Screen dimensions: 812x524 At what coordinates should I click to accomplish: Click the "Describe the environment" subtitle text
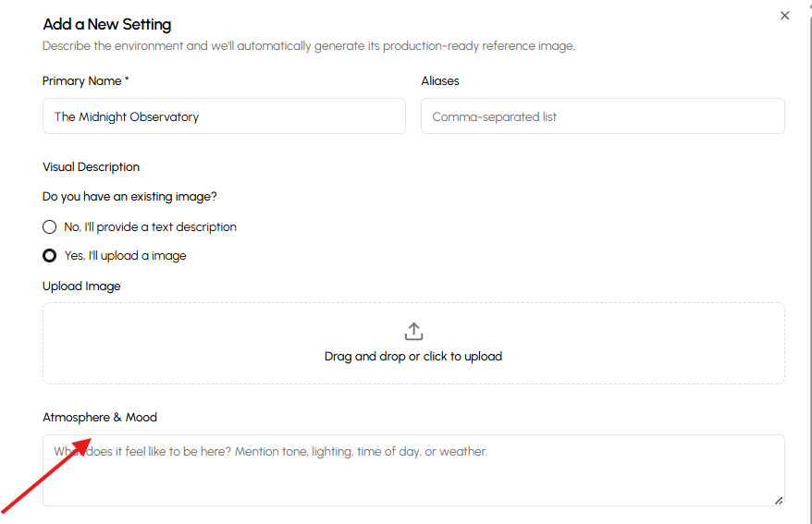tap(308, 46)
